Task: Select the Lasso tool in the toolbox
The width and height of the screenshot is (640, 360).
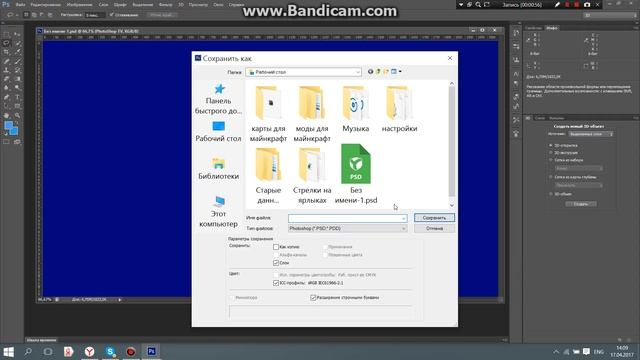Action: [x=6, y=43]
